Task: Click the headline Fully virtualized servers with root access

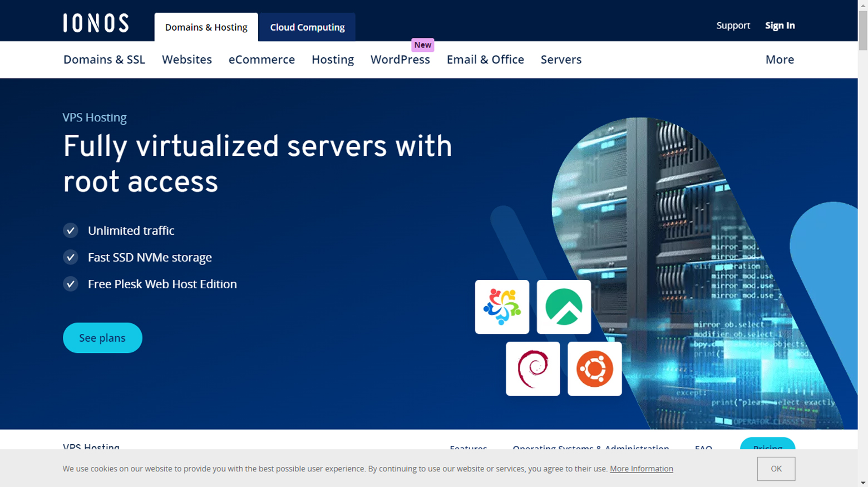Action: (x=258, y=164)
